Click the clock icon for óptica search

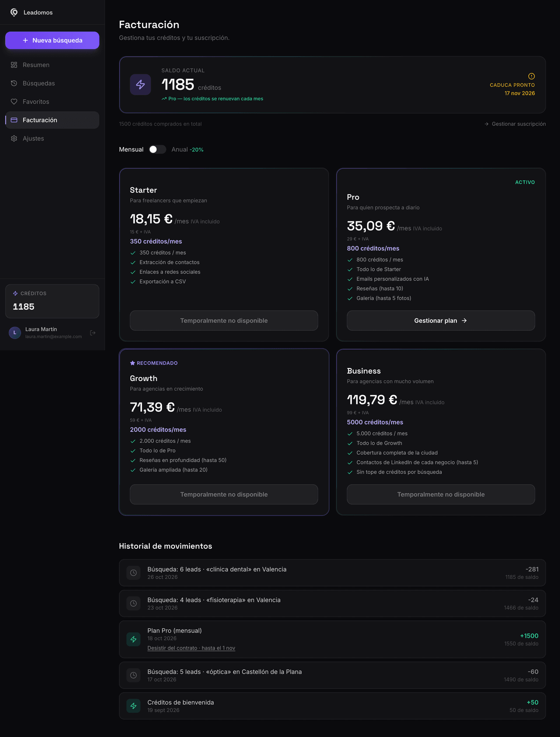coord(133,675)
